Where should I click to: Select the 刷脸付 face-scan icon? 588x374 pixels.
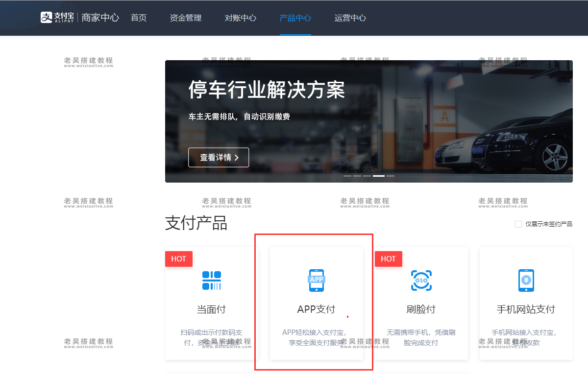pyautogui.click(x=420, y=280)
